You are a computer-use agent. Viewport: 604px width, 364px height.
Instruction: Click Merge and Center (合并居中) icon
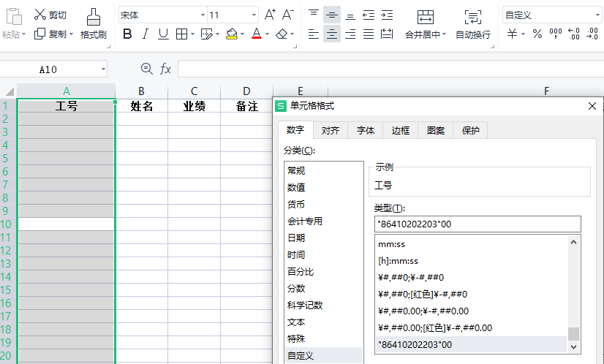426,18
